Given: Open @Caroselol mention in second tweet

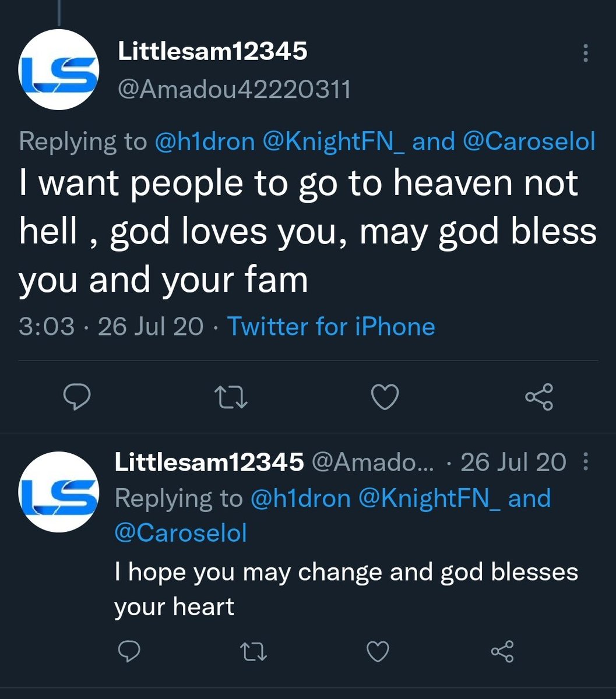Looking at the screenshot, I should tap(181, 532).
